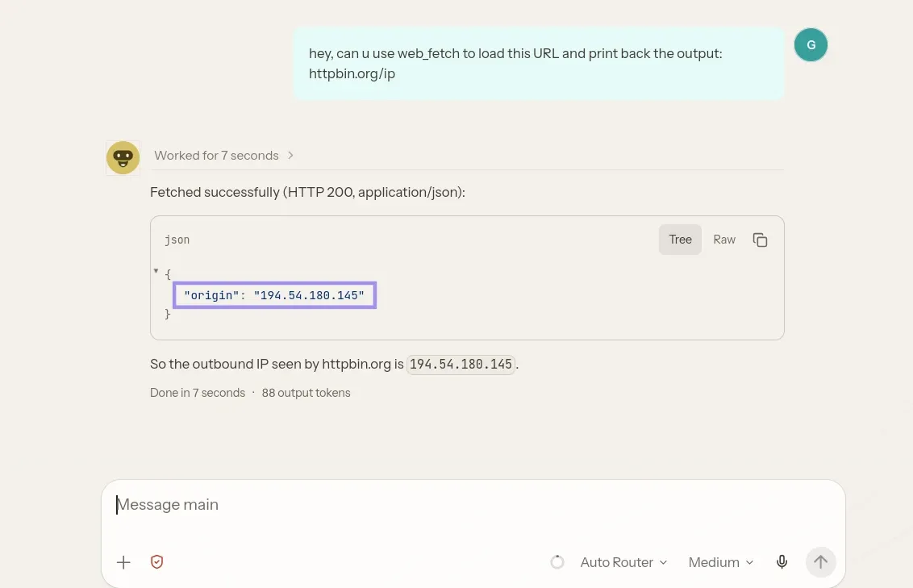This screenshot has width=913, height=588.
Task: Open the Auto Router model dropdown
Action: coord(623,562)
